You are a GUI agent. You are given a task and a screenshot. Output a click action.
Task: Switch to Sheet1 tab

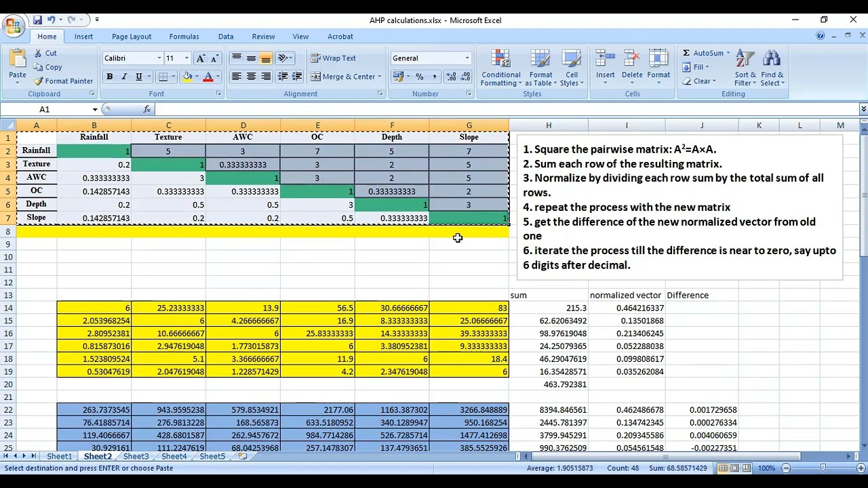pyautogui.click(x=59, y=457)
